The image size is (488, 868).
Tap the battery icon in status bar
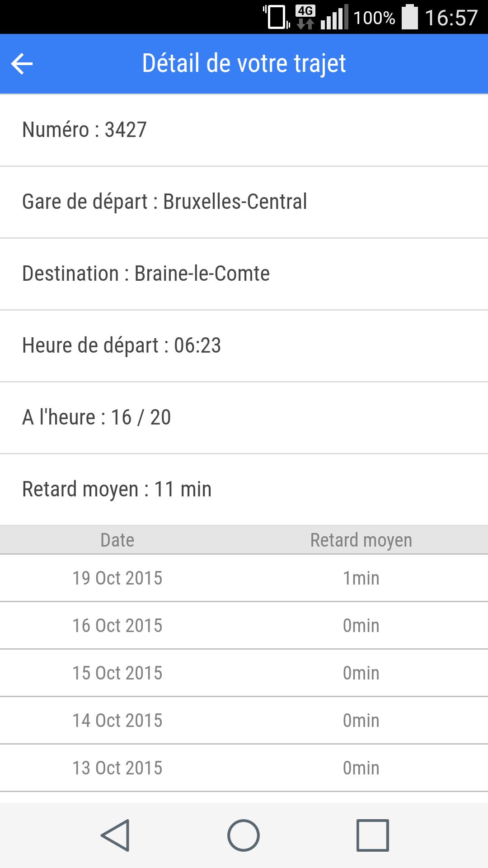point(409,17)
